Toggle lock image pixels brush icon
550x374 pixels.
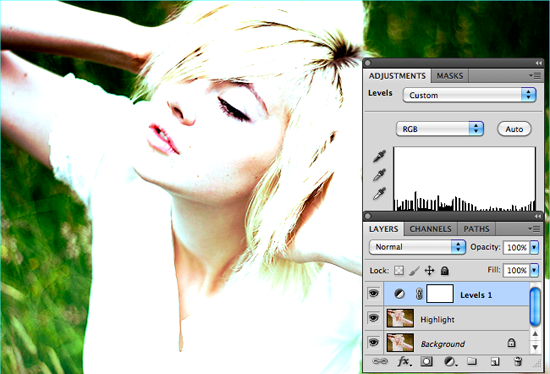click(x=414, y=271)
